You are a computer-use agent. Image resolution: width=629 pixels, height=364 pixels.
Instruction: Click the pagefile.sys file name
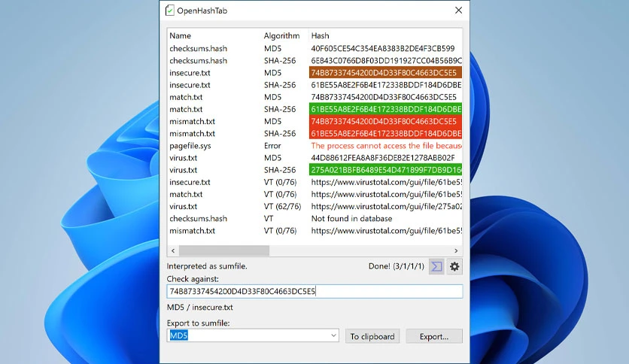[190, 146]
